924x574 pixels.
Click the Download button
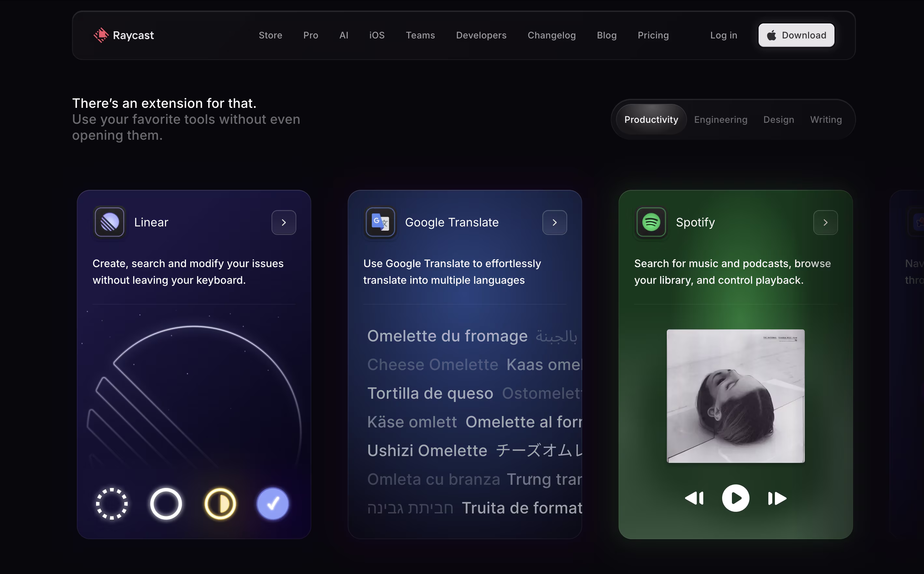click(x=796, y=35)
